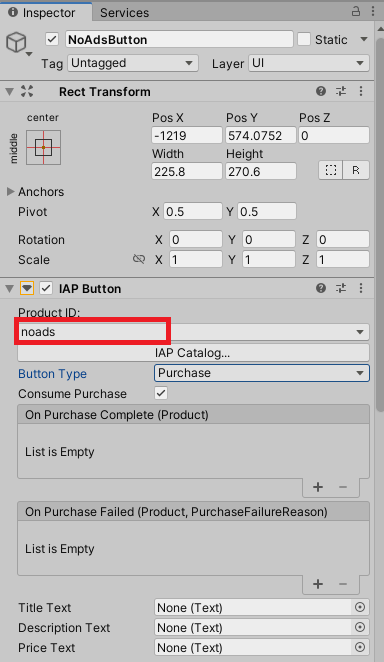This screenshot has width=384, height=662.
Task: Open Rect Transform more options menu
Action: tap(361, 91)
